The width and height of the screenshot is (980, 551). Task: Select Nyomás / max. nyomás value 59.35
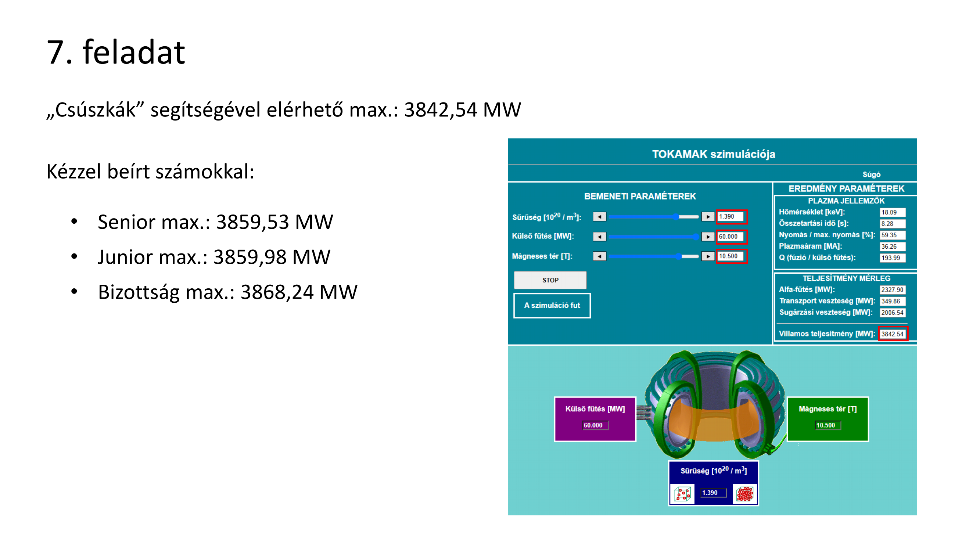(x=893, y=235)
